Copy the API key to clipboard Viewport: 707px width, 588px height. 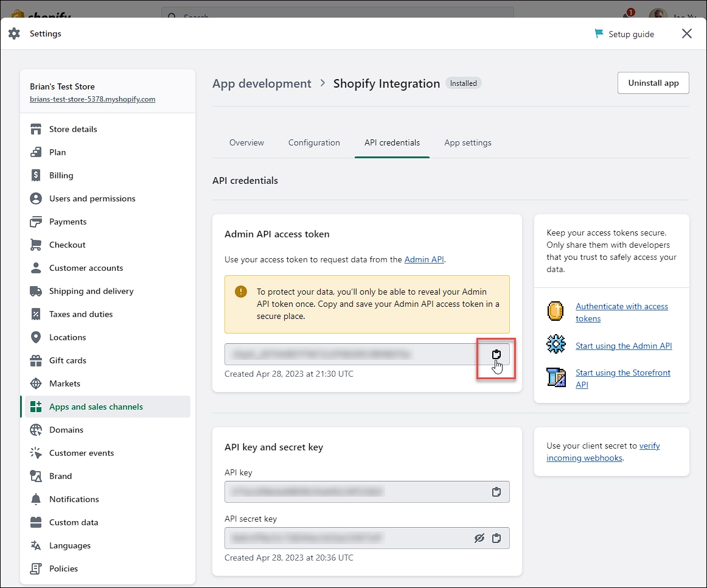(x=496, y=492)
